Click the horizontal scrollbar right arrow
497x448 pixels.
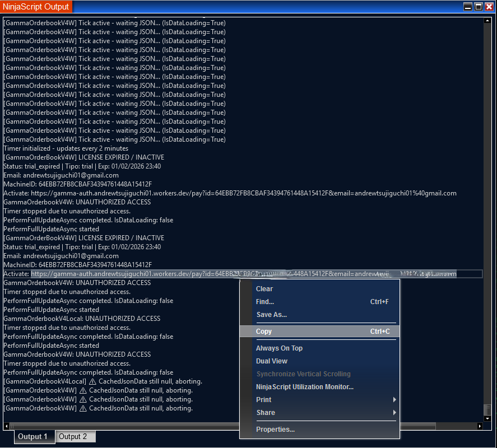tap(480, 427)
